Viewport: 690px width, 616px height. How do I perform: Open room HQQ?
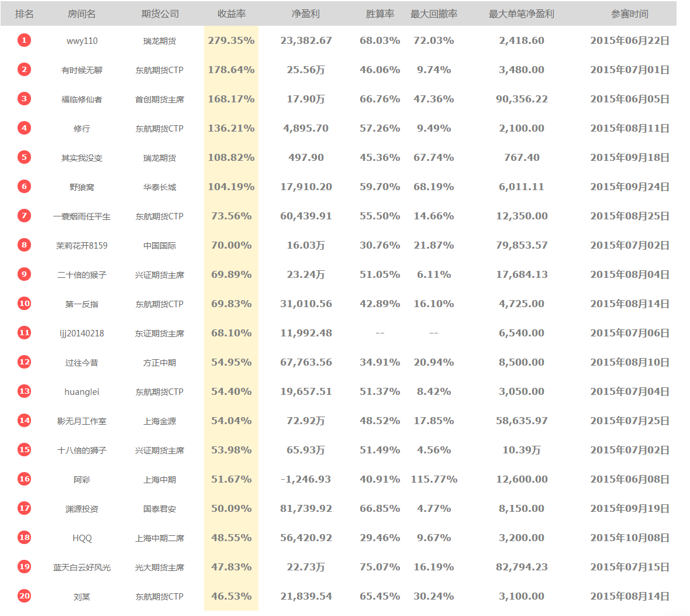point(82,538)
